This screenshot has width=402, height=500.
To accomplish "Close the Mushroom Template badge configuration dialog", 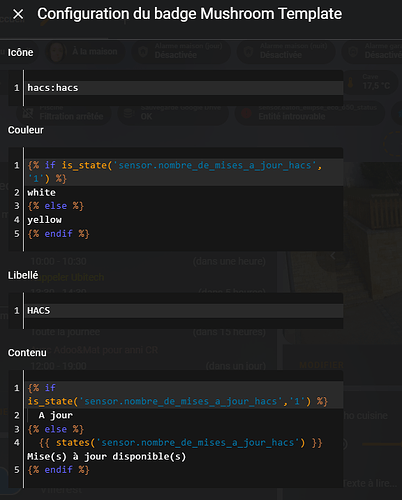I will pyautogui.click(x=18, y=14).
